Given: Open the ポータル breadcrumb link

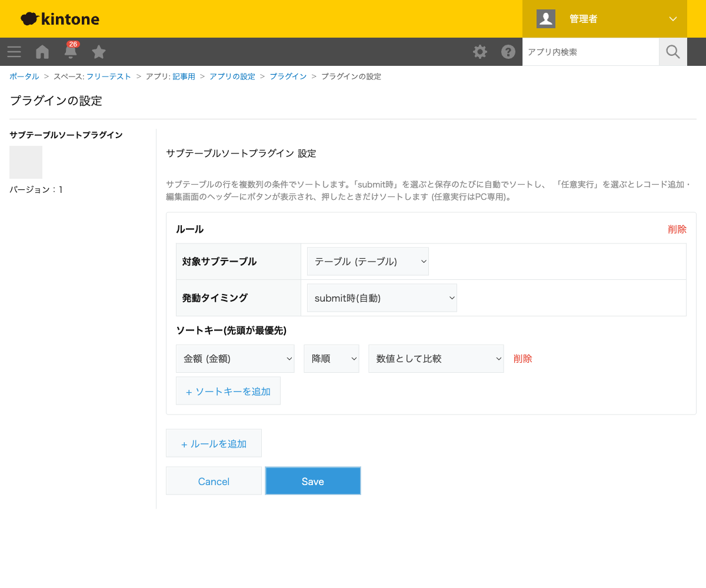Looking at the screenshot, I should tap(24, 76).
